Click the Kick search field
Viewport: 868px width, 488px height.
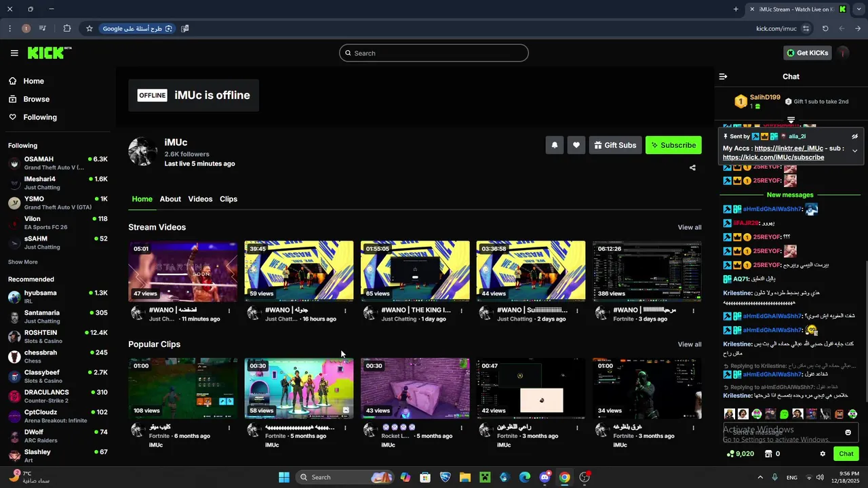coord(434,53)
